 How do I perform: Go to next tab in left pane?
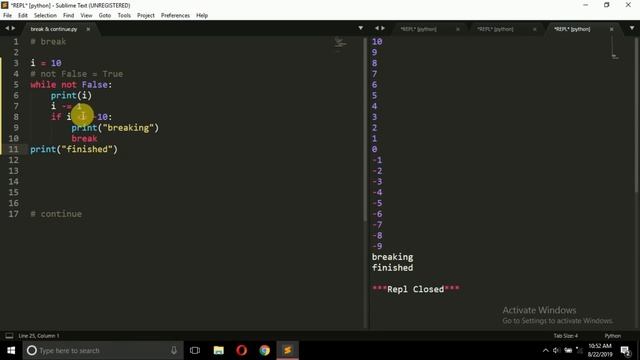pos(13,28)
